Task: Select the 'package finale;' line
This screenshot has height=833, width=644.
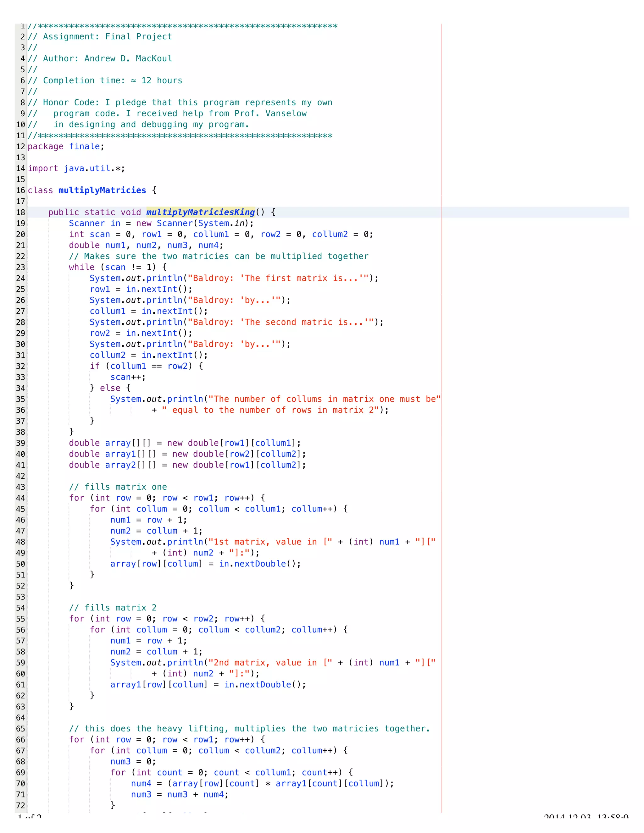Action: tap(66, 146)
